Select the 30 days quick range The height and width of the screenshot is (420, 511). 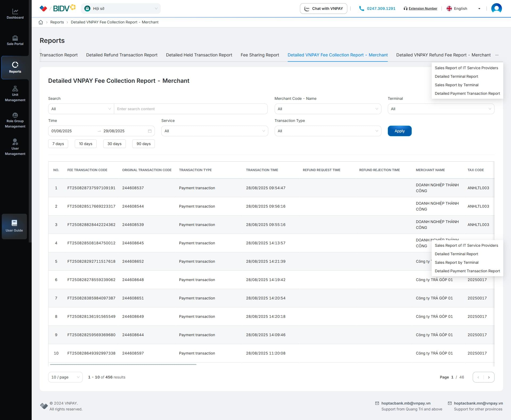114,144
